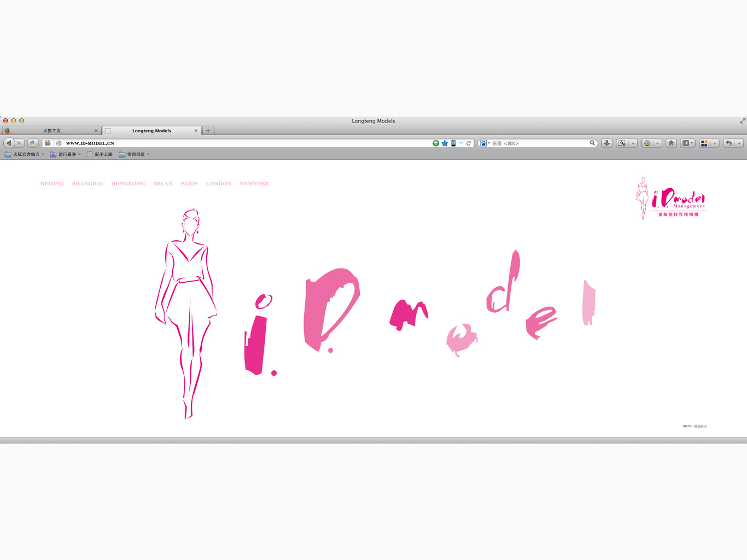Reload the page with the refresh icon
The height and width of the screenshot is (560, 747).
[x=469, y=143]
